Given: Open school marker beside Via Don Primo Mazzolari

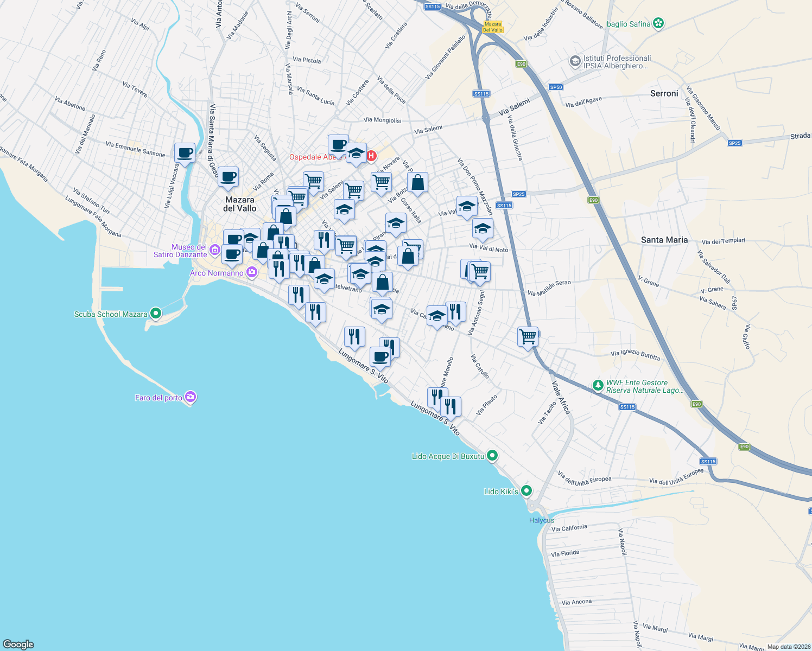Looking at the screenshot, I should [467, 207].
